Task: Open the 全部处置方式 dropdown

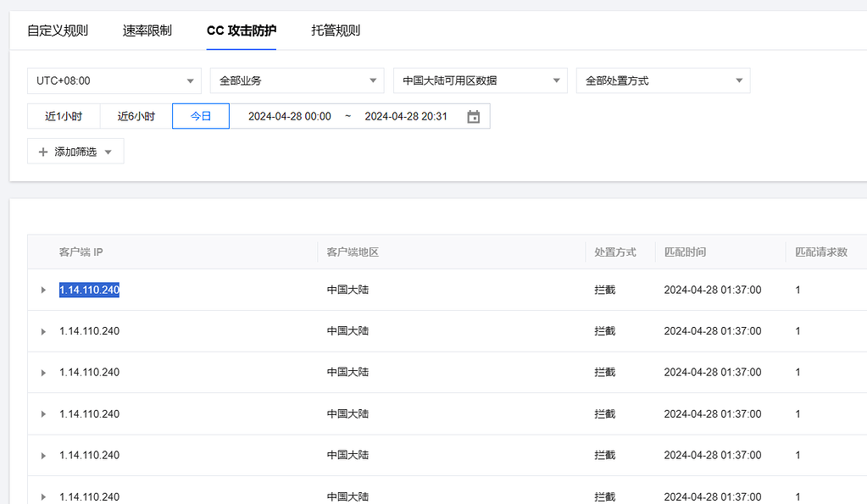Action: [663, 80]
